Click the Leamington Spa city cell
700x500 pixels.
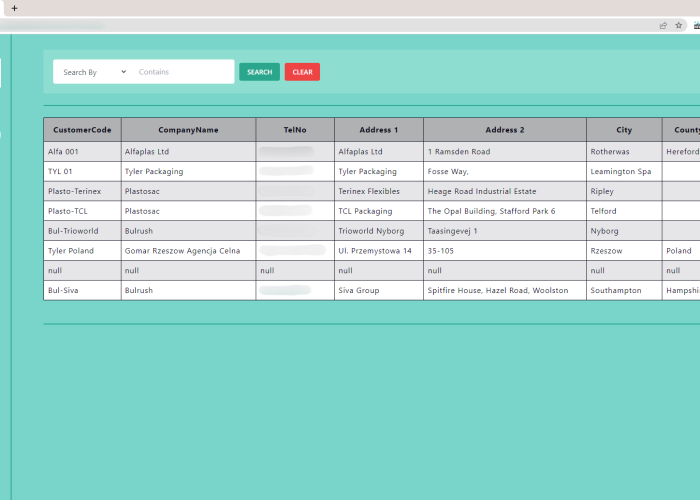[624, 171]
